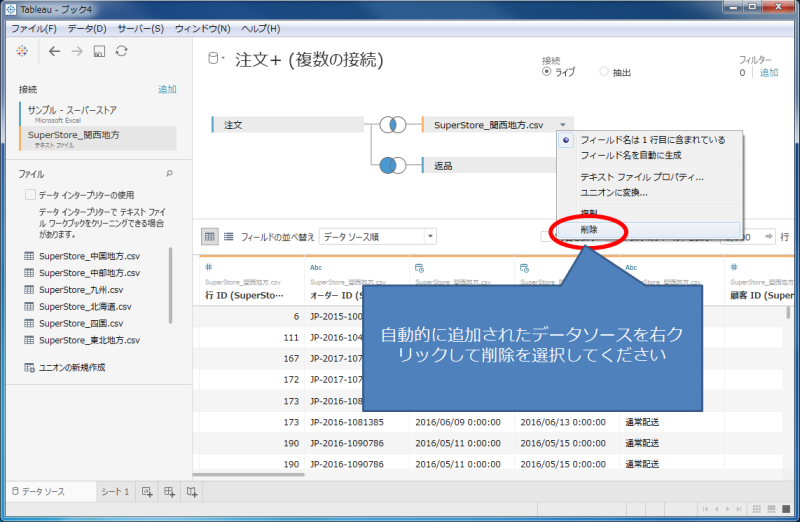Add a new dashboard icon
The image size is (800, 522).
(x=169, y=492)
